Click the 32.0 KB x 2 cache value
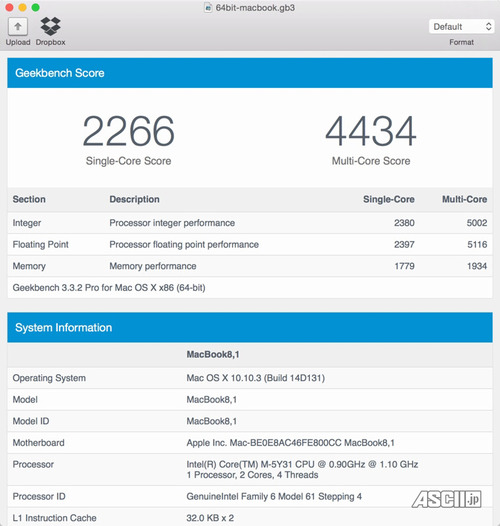500x526 pixels. [210, 518]
